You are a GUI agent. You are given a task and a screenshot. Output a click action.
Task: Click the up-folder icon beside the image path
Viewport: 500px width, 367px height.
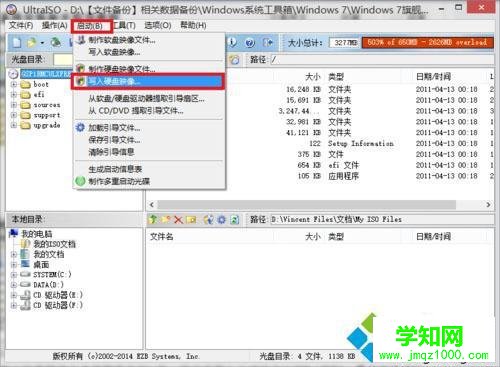click(x=235, y=60)
